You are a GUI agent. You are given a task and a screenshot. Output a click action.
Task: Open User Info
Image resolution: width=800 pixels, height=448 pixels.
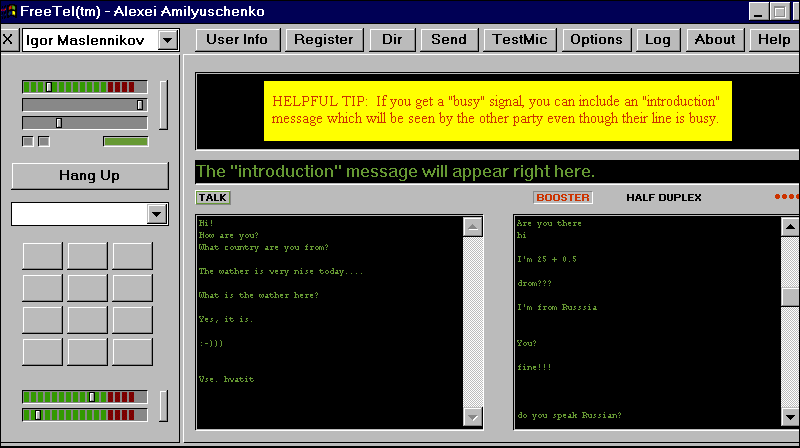click(x=237, y=40)
